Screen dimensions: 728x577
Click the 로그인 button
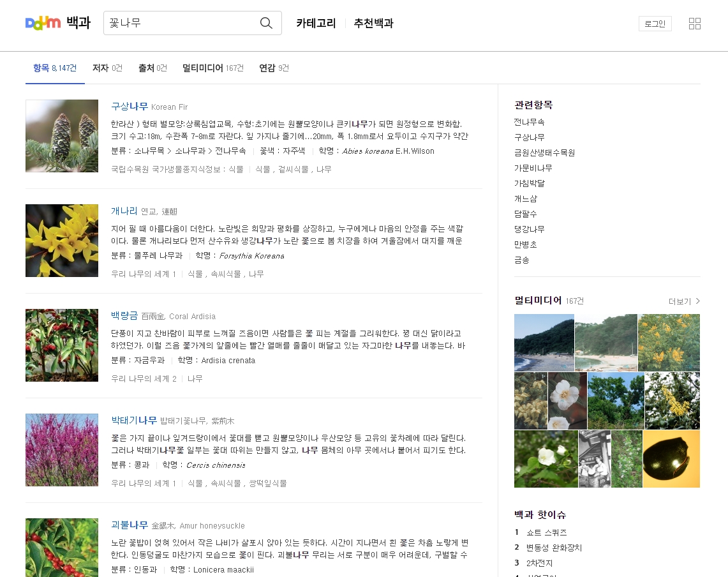pyautogui.click(x=655, y=24)
